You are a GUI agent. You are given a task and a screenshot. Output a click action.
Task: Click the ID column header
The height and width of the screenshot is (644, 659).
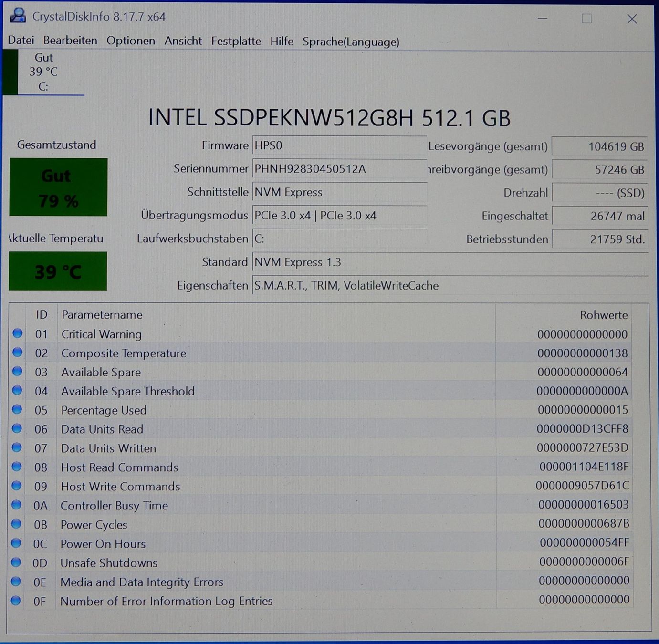(42, 315)
